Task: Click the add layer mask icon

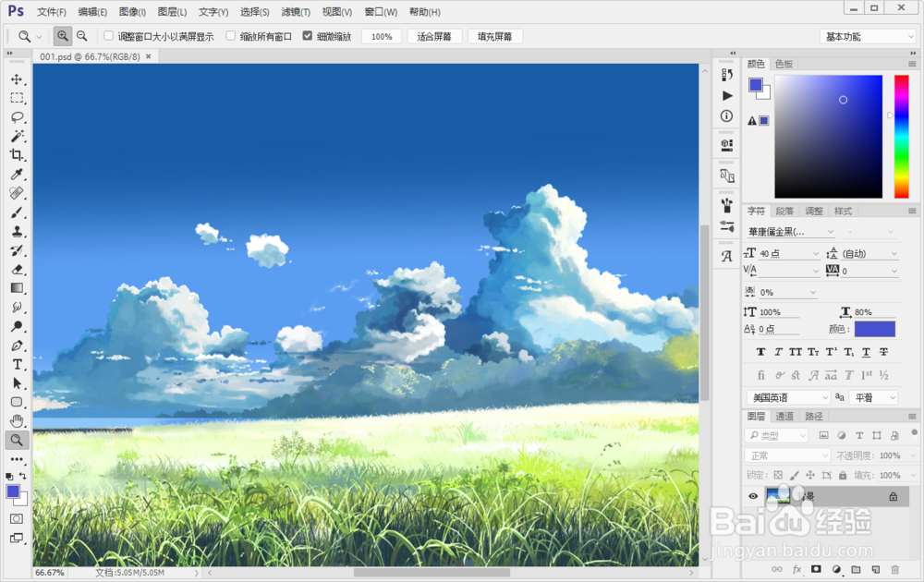Action: point(816,570)
